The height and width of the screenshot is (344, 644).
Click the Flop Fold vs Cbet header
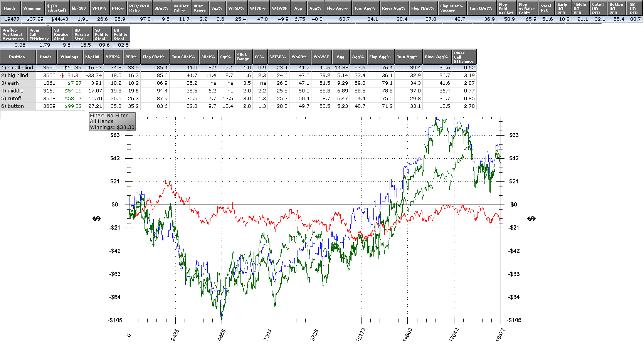[x=506, y=8]
